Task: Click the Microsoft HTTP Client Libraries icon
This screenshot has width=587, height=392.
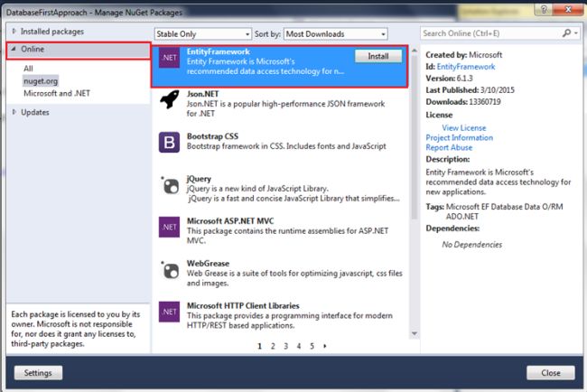Action: pos(169,312)
